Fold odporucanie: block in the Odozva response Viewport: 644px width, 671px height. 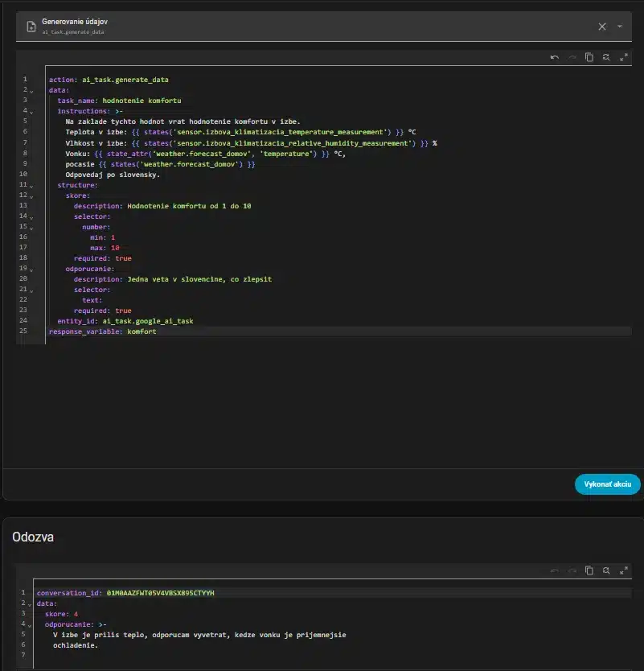click(30, 626)
